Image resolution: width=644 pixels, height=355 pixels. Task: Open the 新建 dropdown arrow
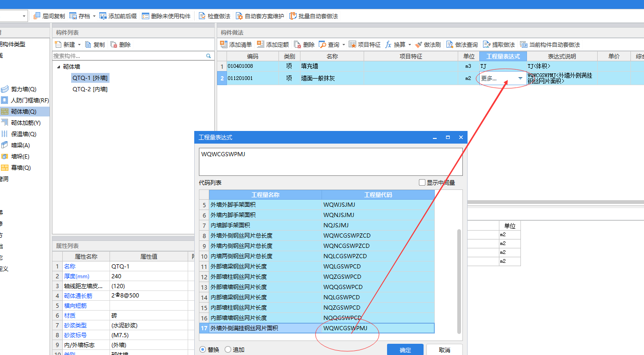(79, 44)
